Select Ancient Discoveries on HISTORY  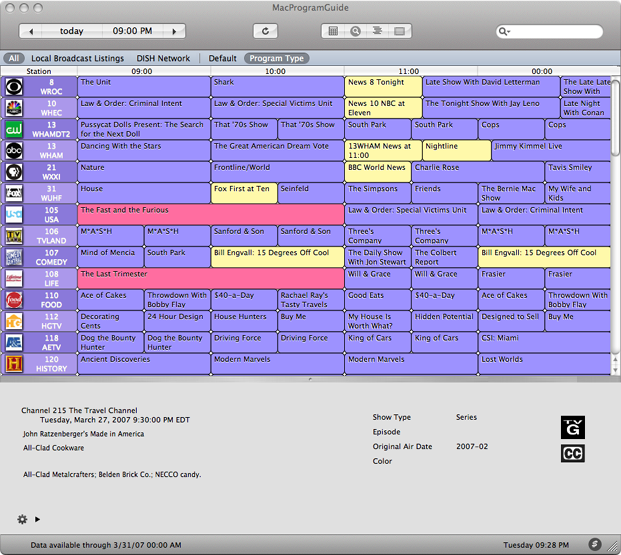(x=144, y=364)
